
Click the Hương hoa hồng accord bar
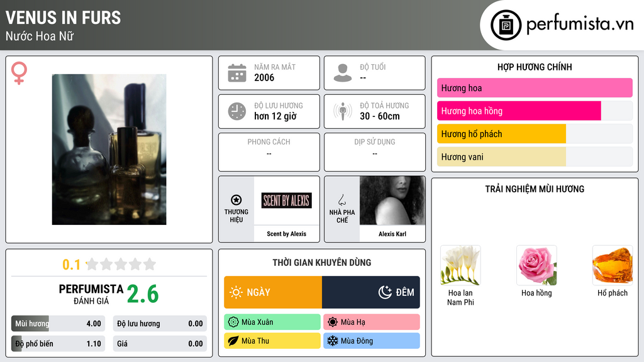coord(535,111)
